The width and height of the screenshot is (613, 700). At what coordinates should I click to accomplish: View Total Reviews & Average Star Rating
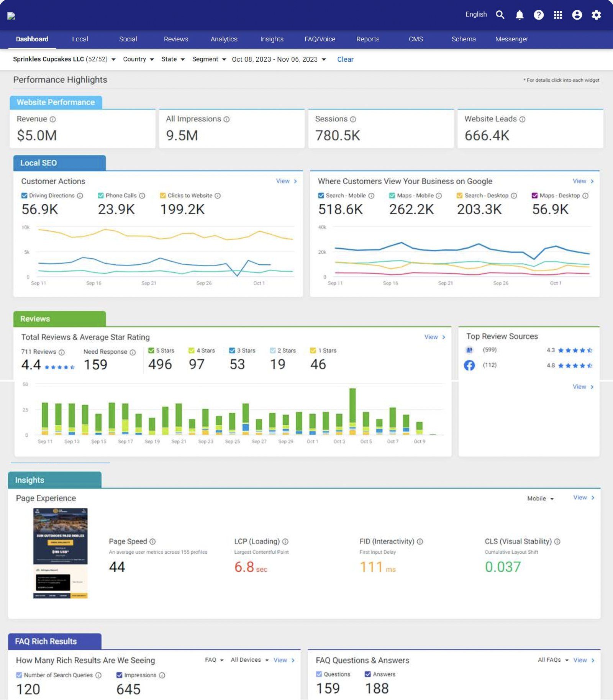coord(435,337)
